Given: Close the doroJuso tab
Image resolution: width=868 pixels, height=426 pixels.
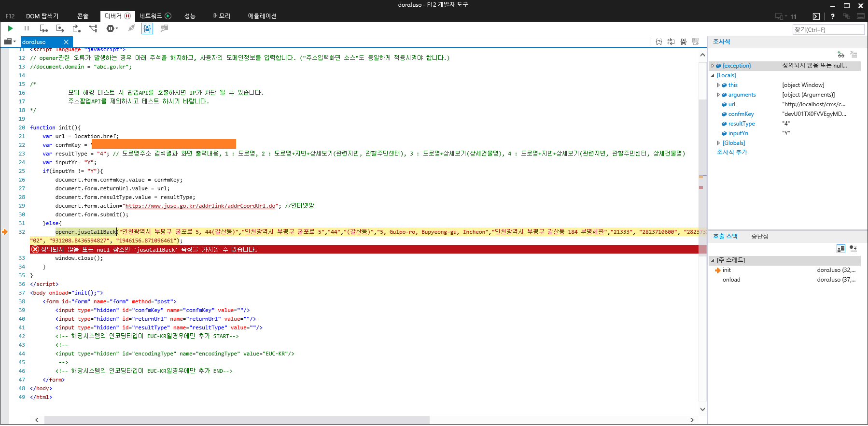Looking at the screenshot, I should click(66, 42).
